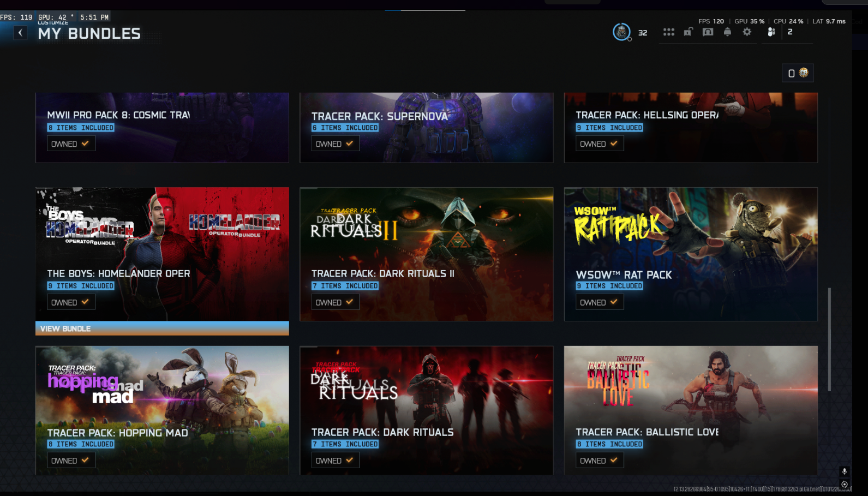
Task: Click the "TRACER PACK: DARK RITUALS II" title
Action: point(383,273)
